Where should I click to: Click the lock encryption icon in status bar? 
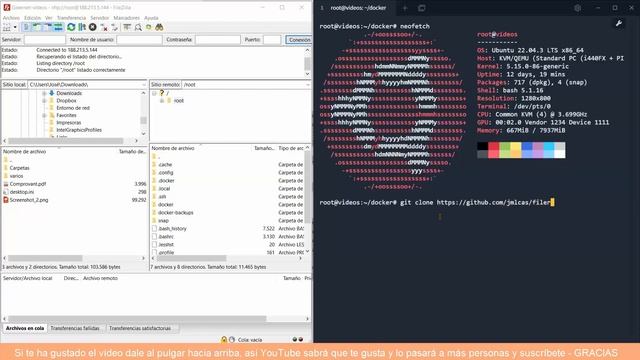point(224,339)
